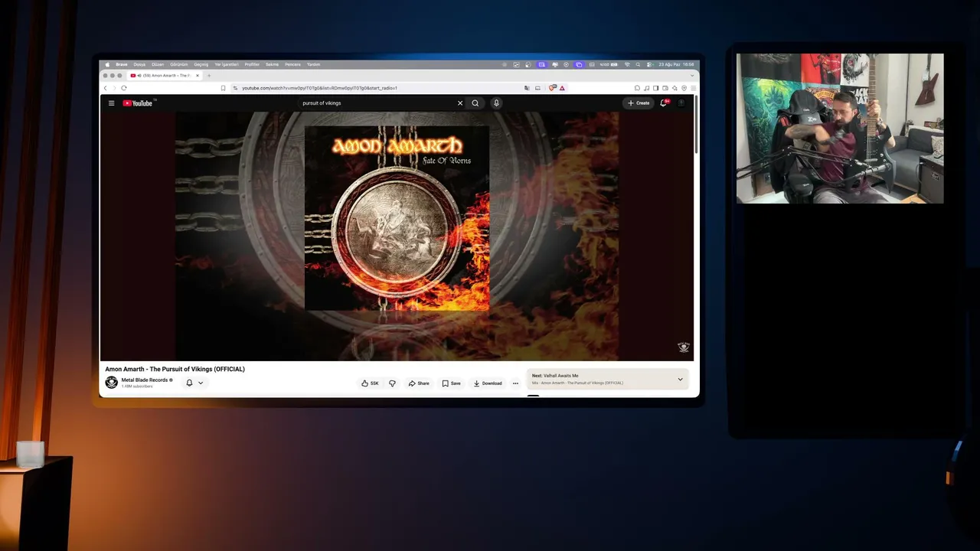This screenshot has height=551, width=980.
Task: Dislike the video
Action: 392,383
